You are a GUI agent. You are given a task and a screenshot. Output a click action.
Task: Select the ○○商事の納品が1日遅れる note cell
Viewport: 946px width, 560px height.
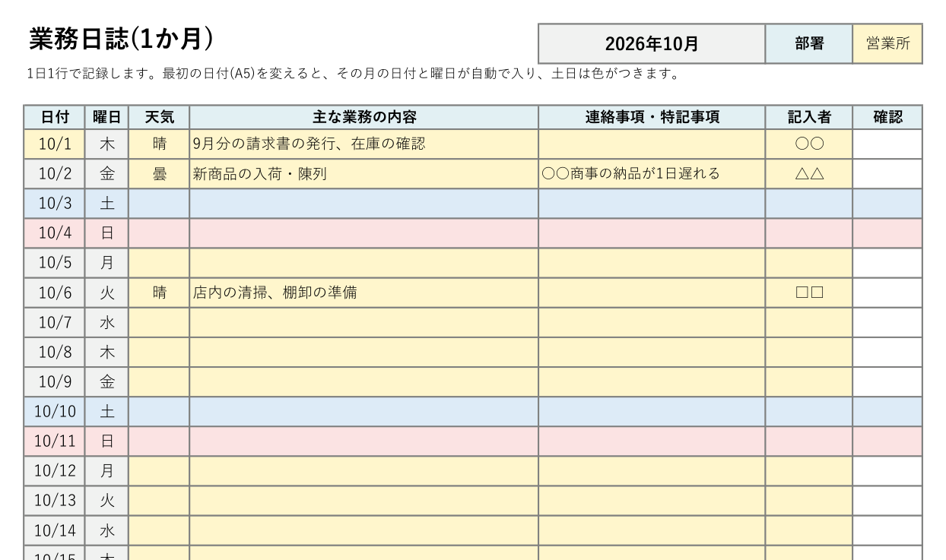pyautogui.click(x=652, y=173)
